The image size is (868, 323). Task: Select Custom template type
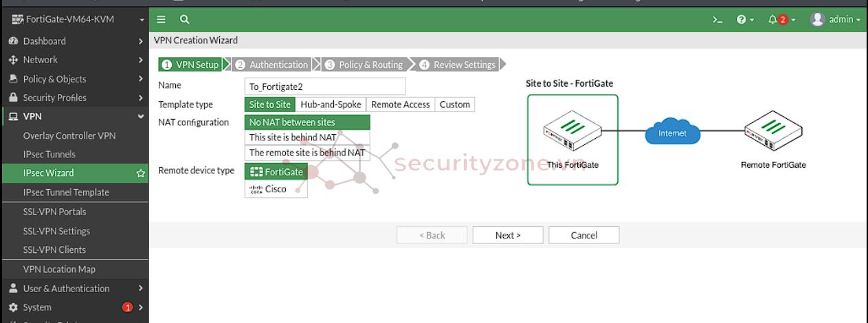pos(455,104)
